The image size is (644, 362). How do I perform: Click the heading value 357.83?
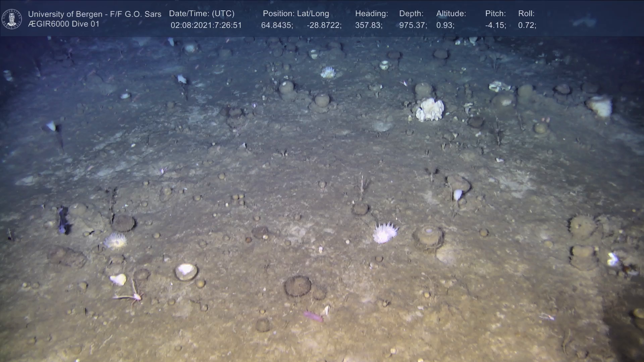click(x=368, y=25)
